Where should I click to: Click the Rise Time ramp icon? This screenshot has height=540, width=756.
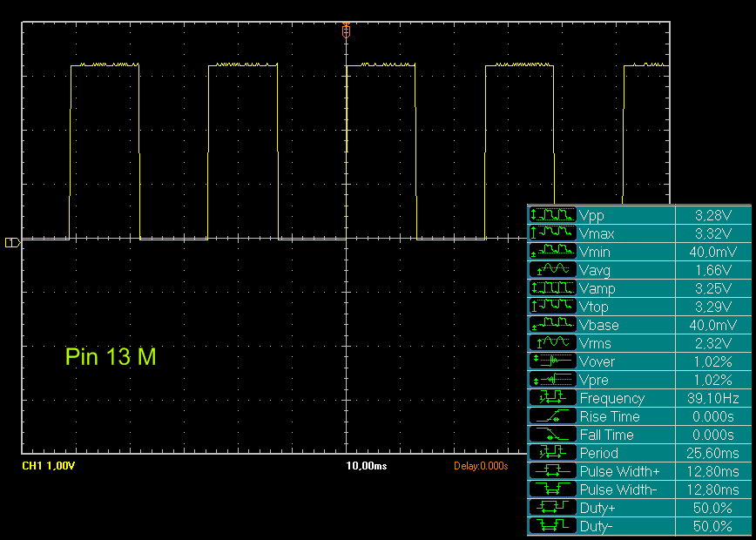click(552, 416)
